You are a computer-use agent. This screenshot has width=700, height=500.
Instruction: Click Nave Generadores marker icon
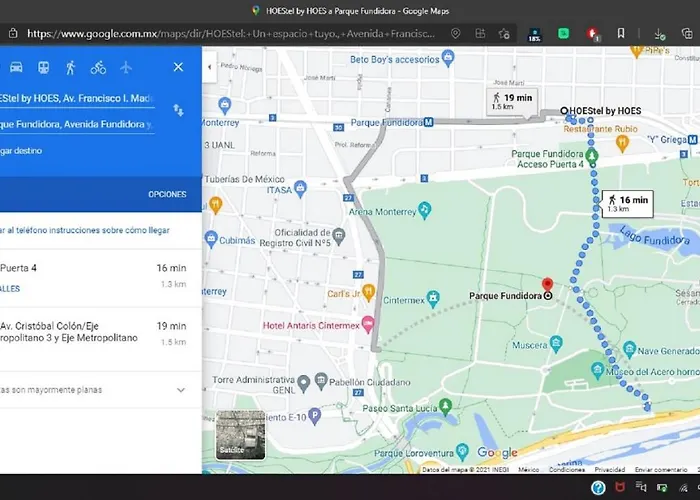pyautogui.click(x=629, y=350)
